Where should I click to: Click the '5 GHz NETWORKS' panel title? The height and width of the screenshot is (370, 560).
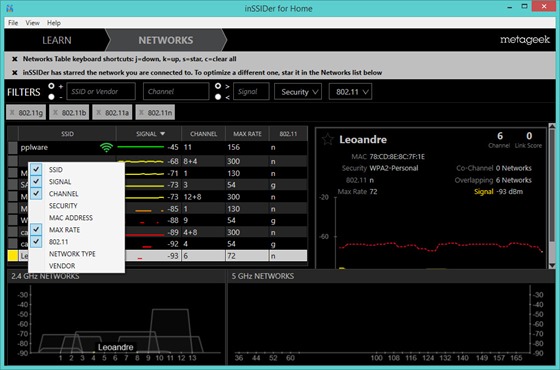pyautogui.click(x=263, y=276)
